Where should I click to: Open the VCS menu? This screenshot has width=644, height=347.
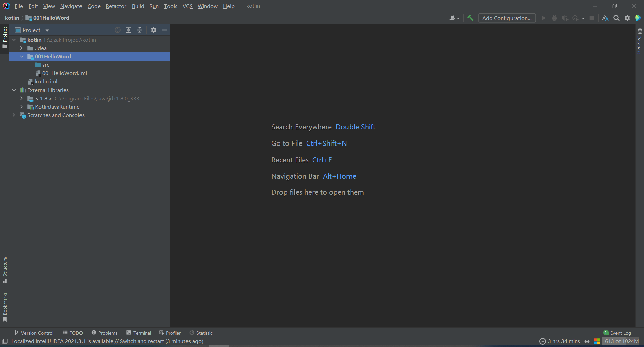click(x=187, y=6)
